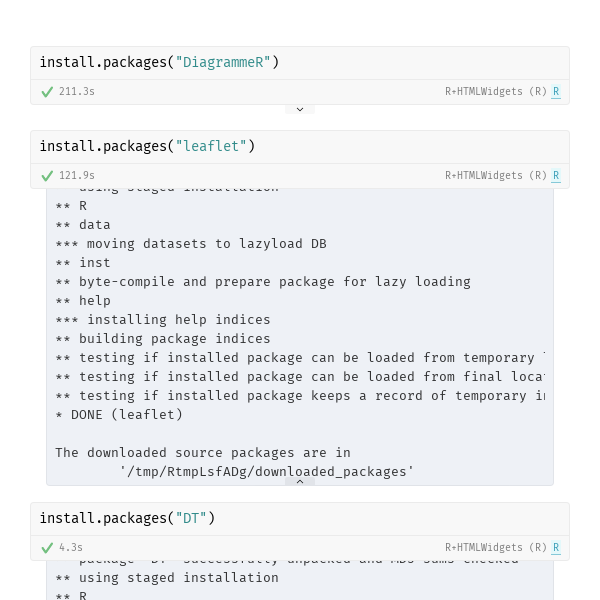Click R language icon on leaflet cell

point(556,176)
